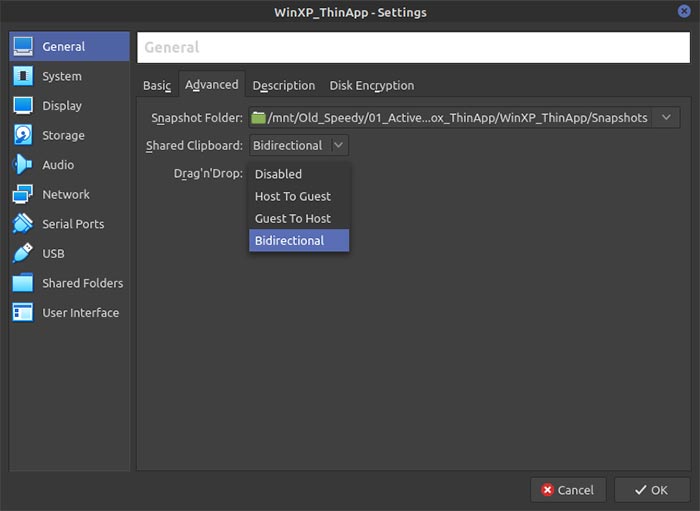The image size is (700, 511).
Task: Switch to the Description tab
Action: 283,85
